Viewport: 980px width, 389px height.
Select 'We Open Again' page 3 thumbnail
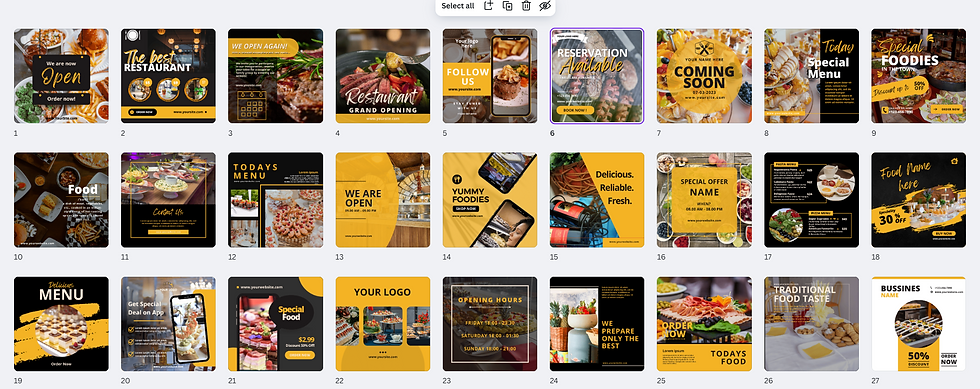(276, 76)
